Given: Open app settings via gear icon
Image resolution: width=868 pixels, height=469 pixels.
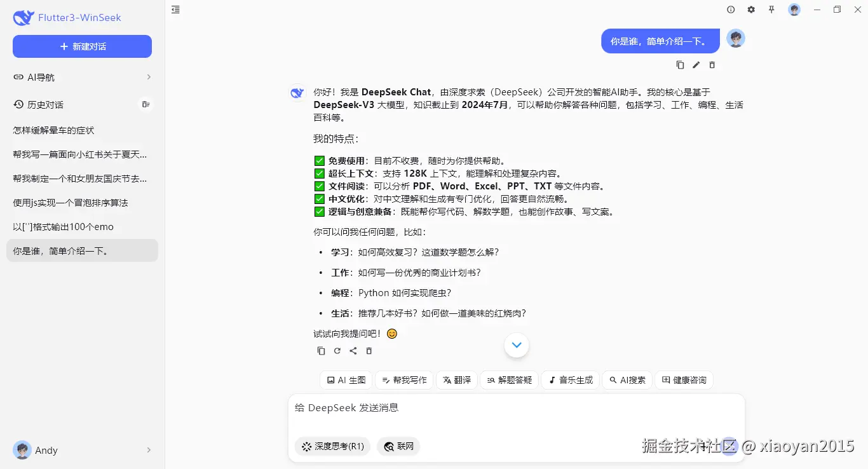Looking at the screenshot, I should (x=751, y=10).
